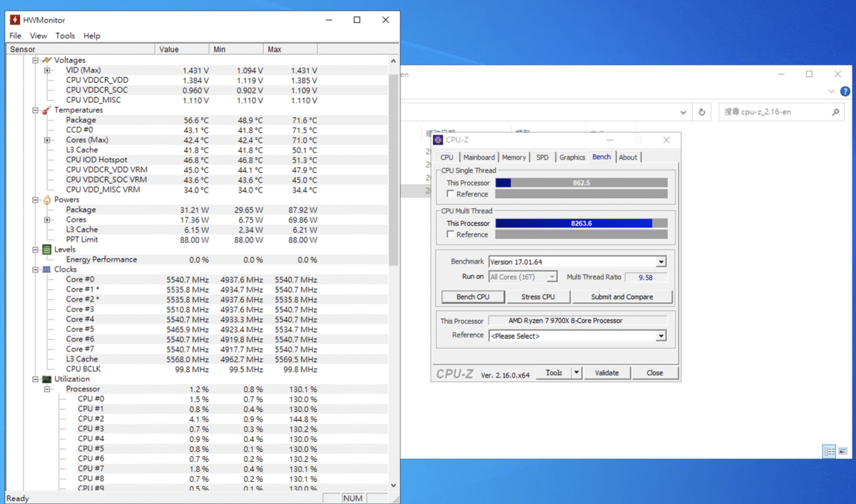Click the single thread score bar 862.5
The image size is (856, 504).
pos(581,182)
